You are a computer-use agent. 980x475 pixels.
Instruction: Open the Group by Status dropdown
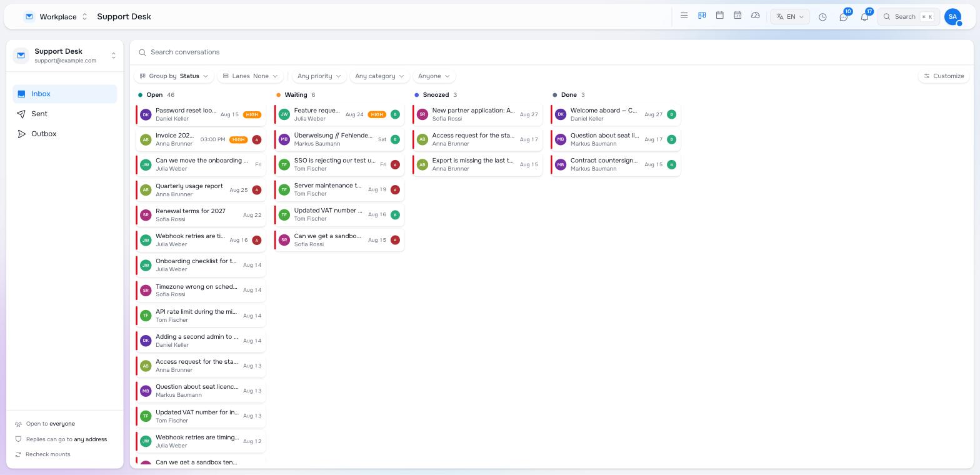click(x=174, y=76)
